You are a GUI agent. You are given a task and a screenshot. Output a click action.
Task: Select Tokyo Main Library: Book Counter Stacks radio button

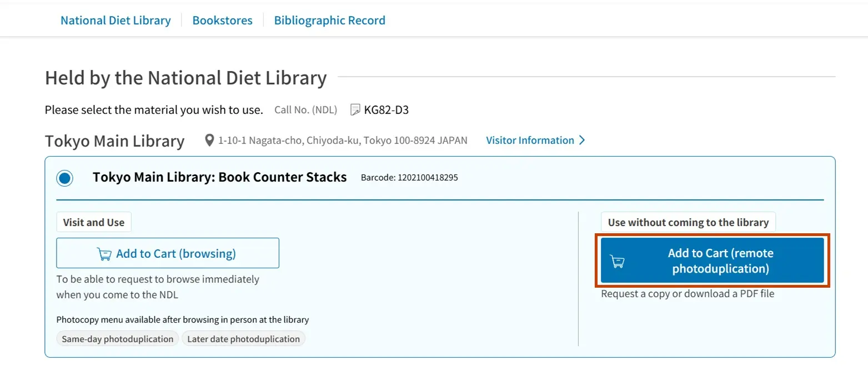coord(65,178)
